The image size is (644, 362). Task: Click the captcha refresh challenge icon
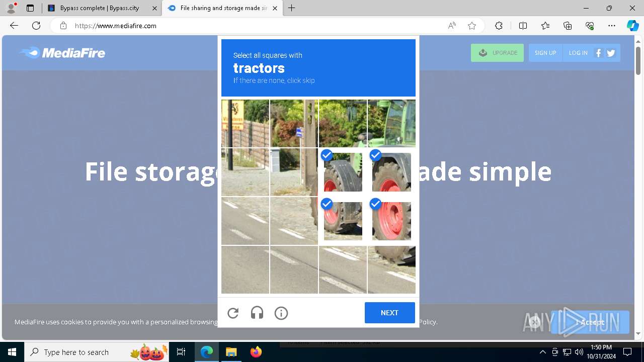click(233, 313)
